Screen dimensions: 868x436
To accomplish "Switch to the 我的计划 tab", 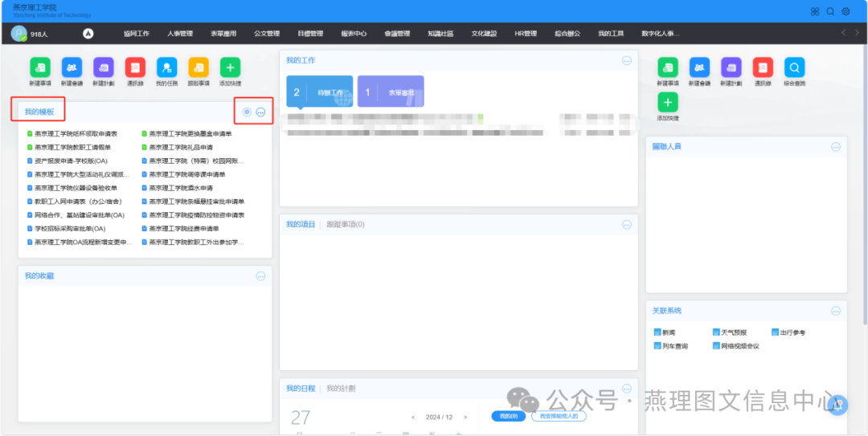I will [x=341, y=389].
